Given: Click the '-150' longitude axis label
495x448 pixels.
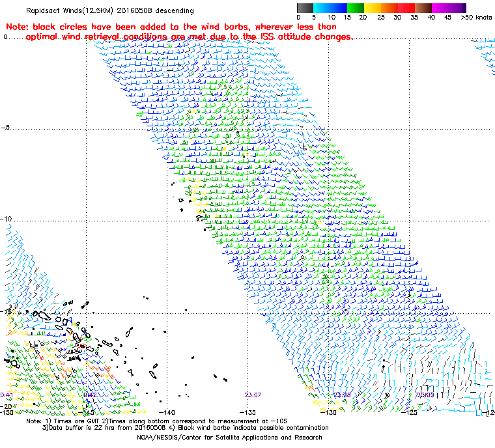Looking at the screenshot, I should [x=7, y=412].
